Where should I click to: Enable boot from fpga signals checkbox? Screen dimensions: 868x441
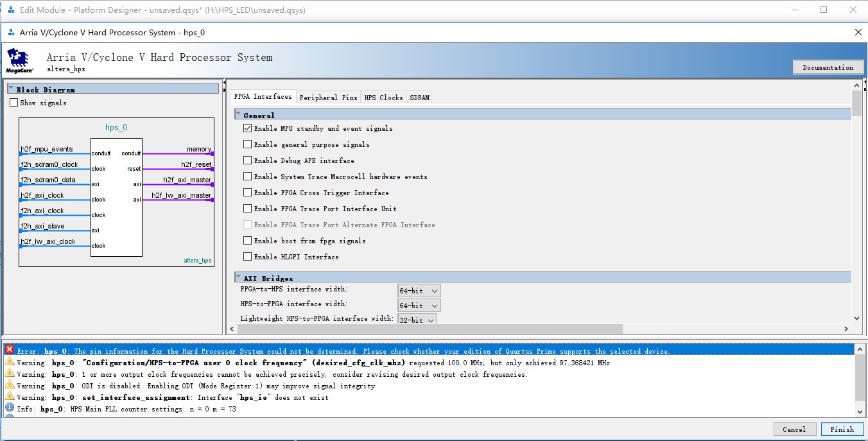click(x=247, y=241)
